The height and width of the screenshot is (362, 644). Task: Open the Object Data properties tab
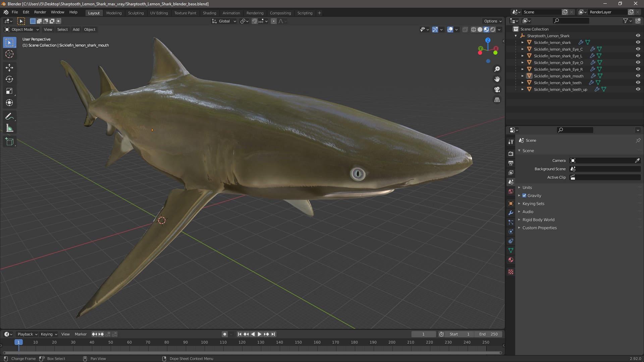[511, 250]
